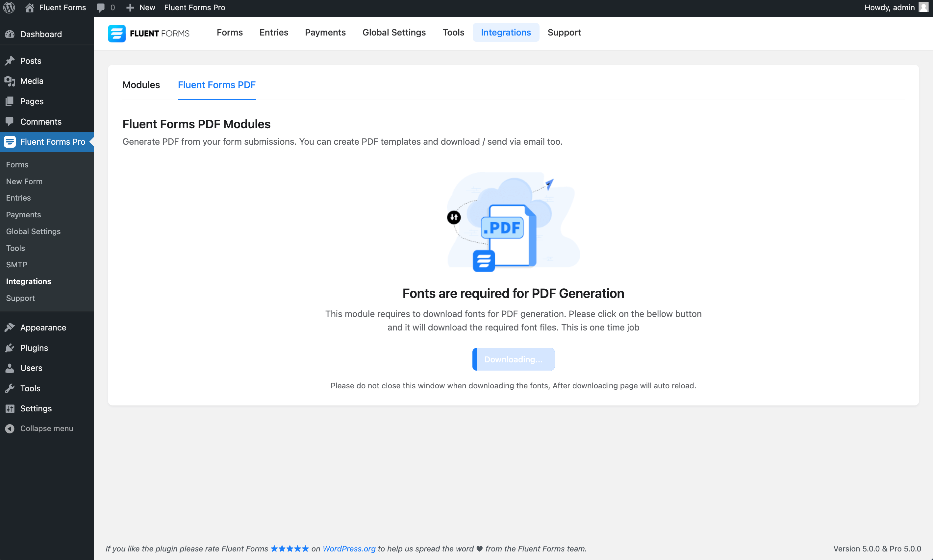This screenshot has height=560, width=933.
Task: Navigate to Integrations section
Action: (x=506, y=32)
